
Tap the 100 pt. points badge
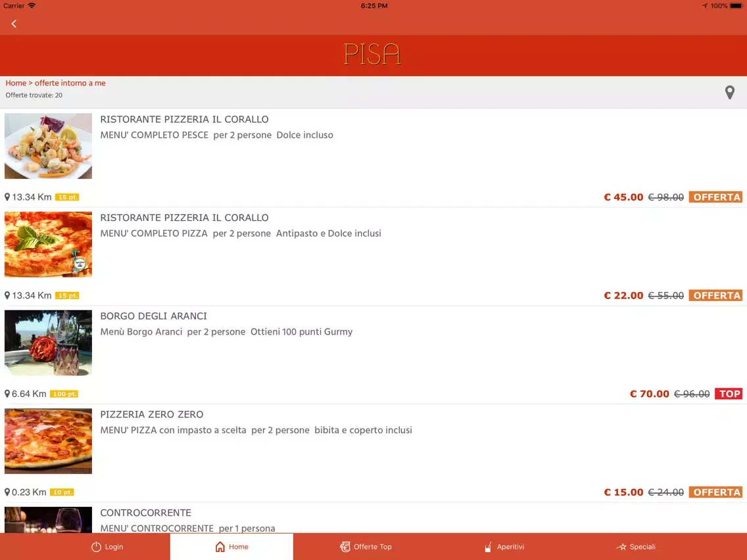64,394
